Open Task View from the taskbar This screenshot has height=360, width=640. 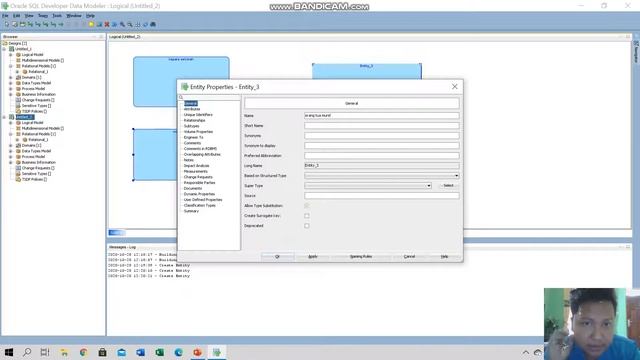45,352
